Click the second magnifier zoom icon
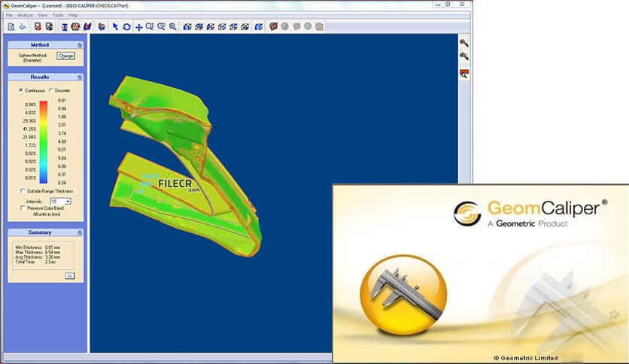This screenshot has height=364, width=629. 161,27
